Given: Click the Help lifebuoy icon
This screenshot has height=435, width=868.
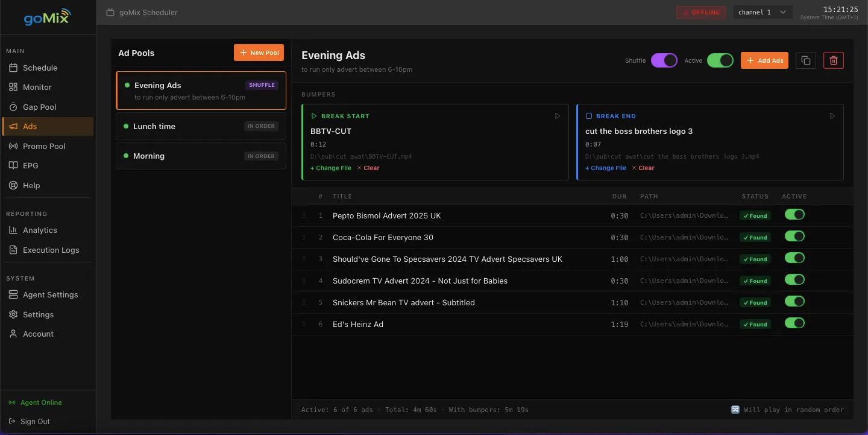Looking at the screenshot, I should [x=13, y=186].
